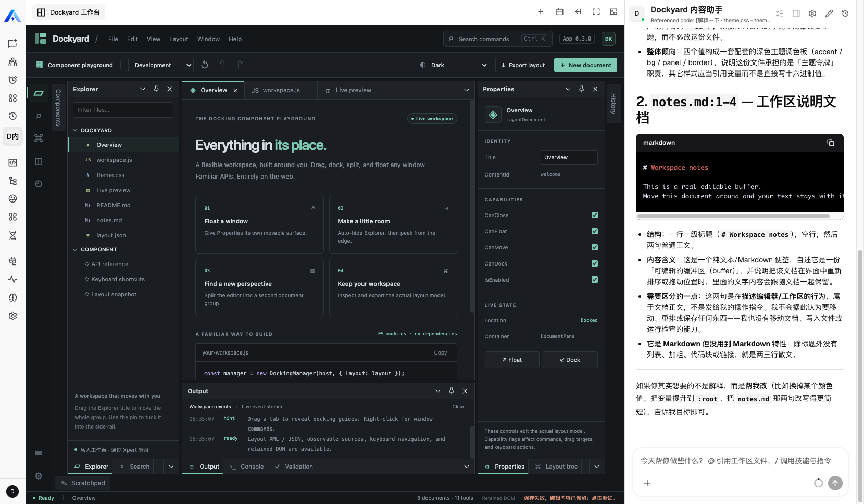
Task: Click DK user avatar badge
Action: 608,39
